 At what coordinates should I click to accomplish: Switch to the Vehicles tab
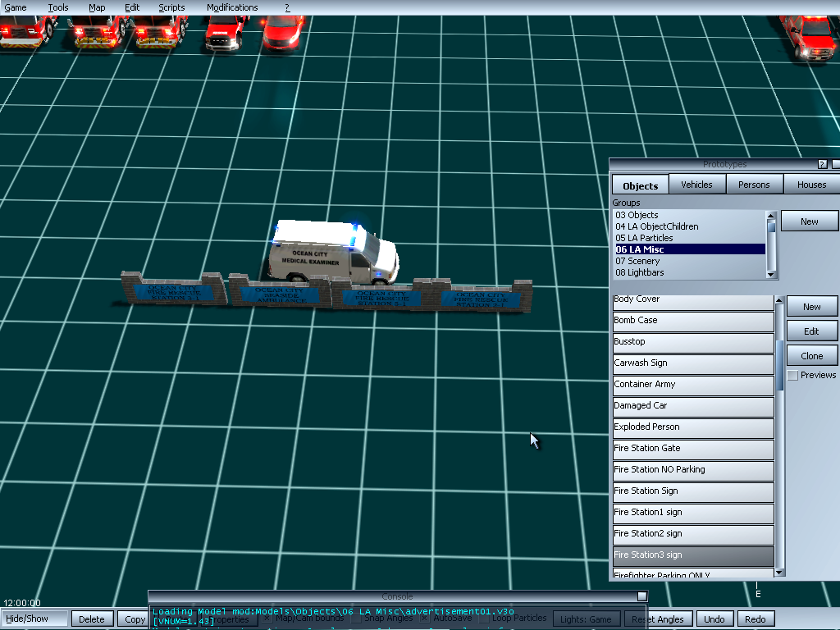[696, 185]
